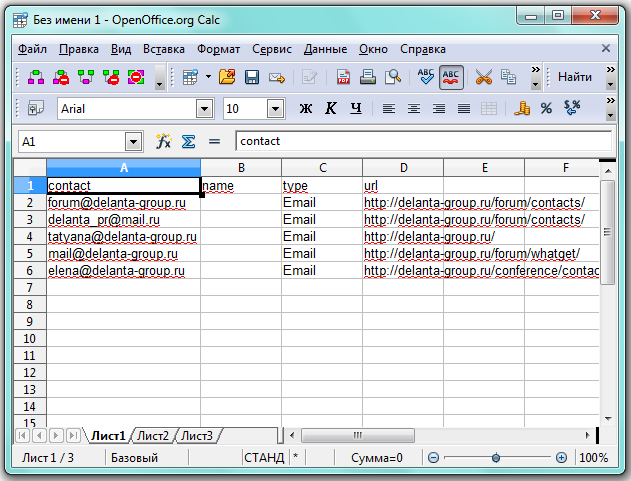This screenshot has height=481, width=631.
Task: Open the Данные menu
Action: [325, 49]
